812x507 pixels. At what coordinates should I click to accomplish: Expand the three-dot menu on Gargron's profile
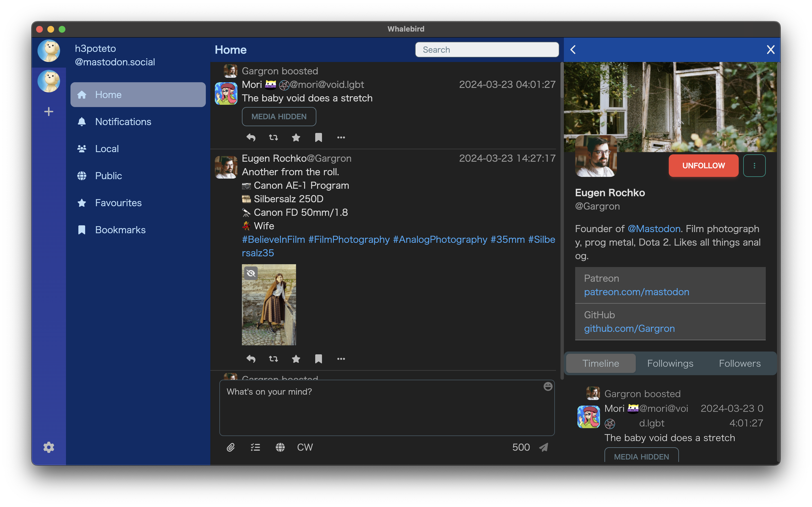755,166
